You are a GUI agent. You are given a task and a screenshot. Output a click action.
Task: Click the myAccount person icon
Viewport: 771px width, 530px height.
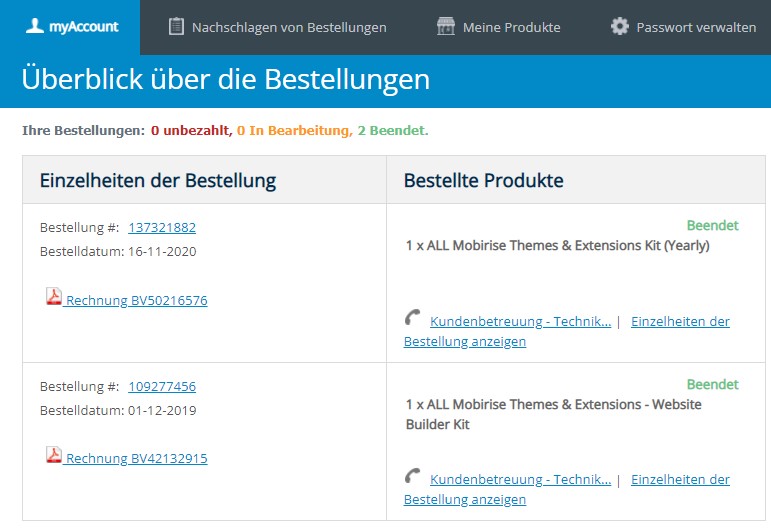tap(34, 27)
